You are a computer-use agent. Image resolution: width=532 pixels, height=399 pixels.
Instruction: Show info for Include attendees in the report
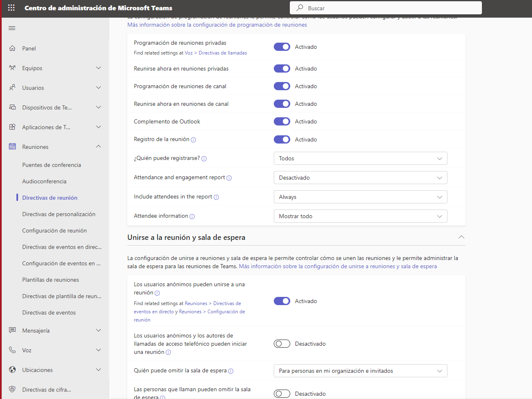[216, 197]
